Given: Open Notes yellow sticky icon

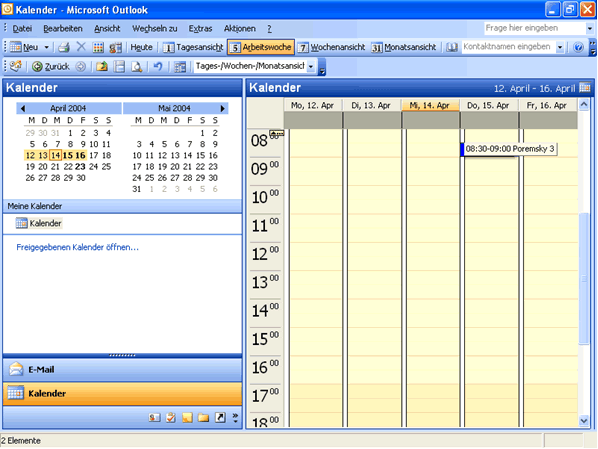Looking at the screenshot, I should coord(187,418).
